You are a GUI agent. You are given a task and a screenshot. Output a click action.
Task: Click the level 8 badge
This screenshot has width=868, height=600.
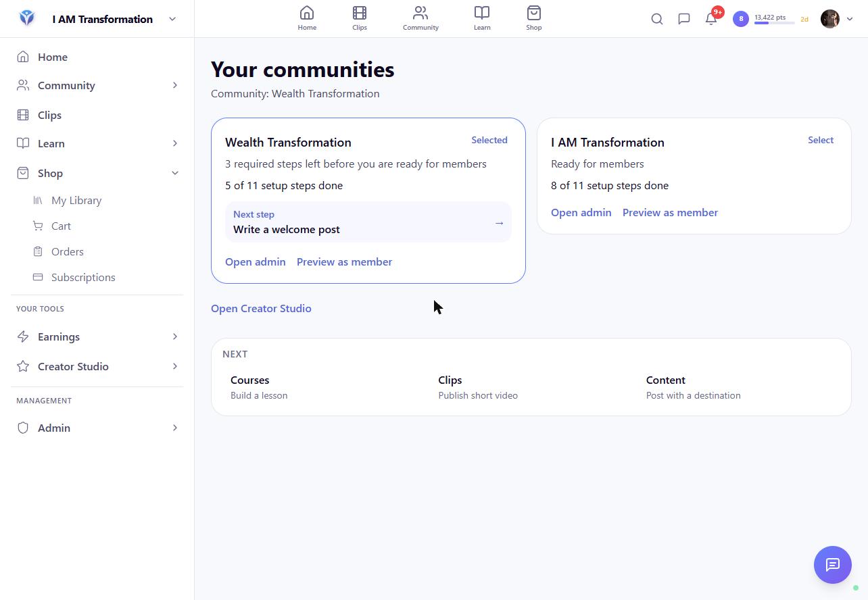point(741,19)
